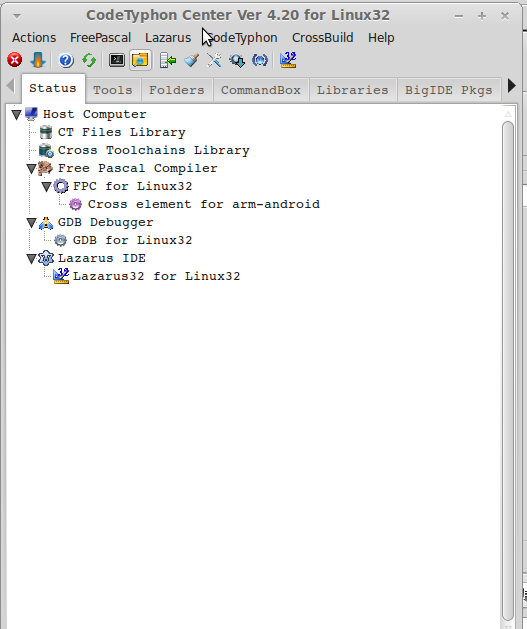
Task: Switch to the Libraries tab
Action: 353,90
